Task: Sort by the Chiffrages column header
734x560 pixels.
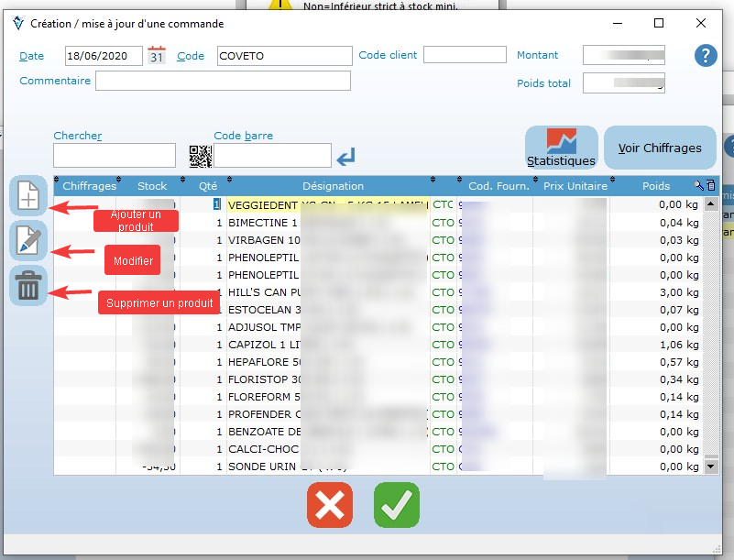Action: pos(89,186)
